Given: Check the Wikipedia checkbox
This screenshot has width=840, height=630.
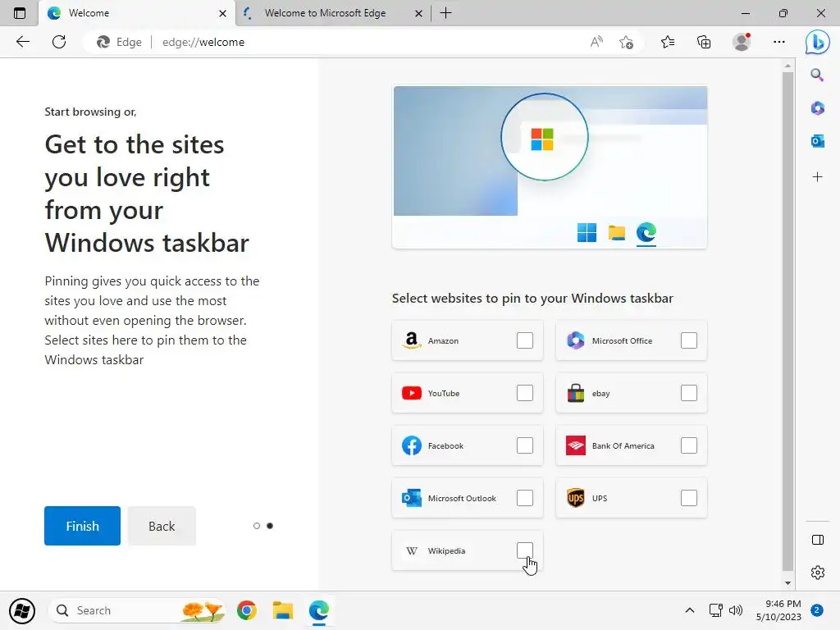Looking at the screenshot, I should [x=525, y=550].
